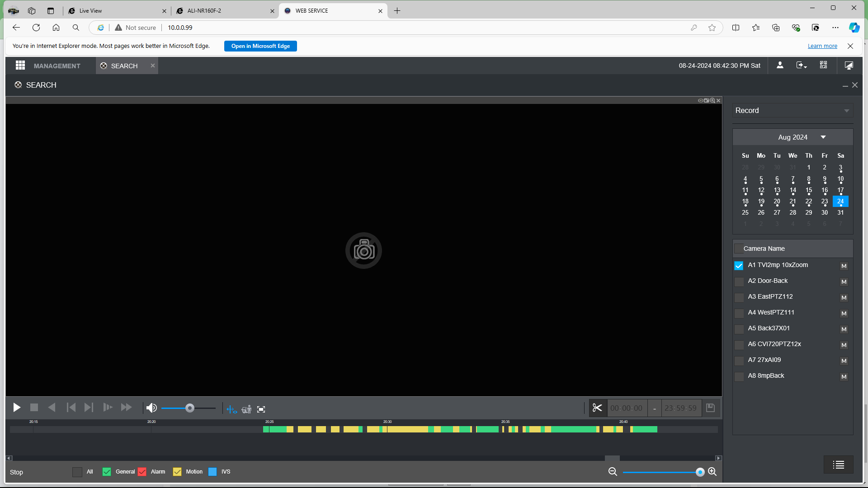Expand the Record type dropdown

coord(793,111)
